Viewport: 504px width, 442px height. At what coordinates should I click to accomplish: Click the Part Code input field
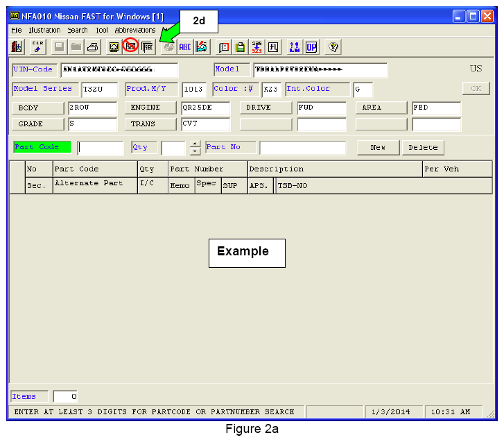(100, 148)
